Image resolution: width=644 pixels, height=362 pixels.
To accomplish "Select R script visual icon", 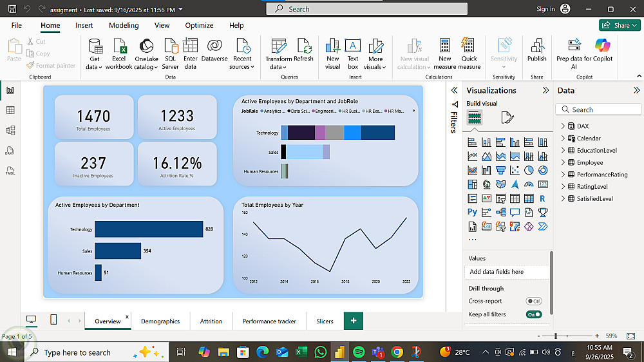I will click(x=542, y=198).
